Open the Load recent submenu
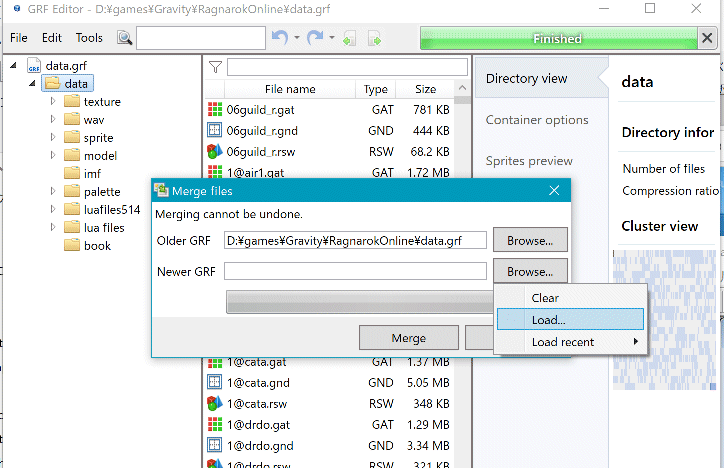Screen dimensions: 724x468 [570, 342]
